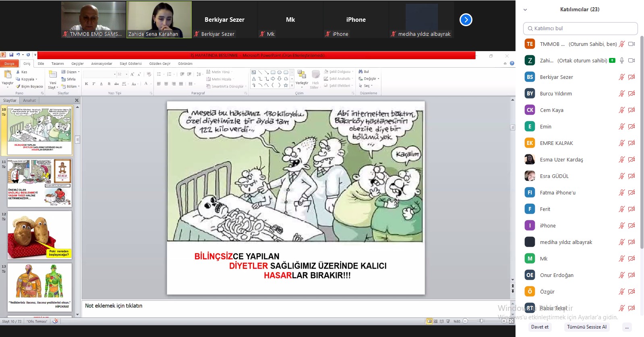Toggle bold (K) formatting
Viewport: 644px width, 337px height.
click(x=86, y=84)
